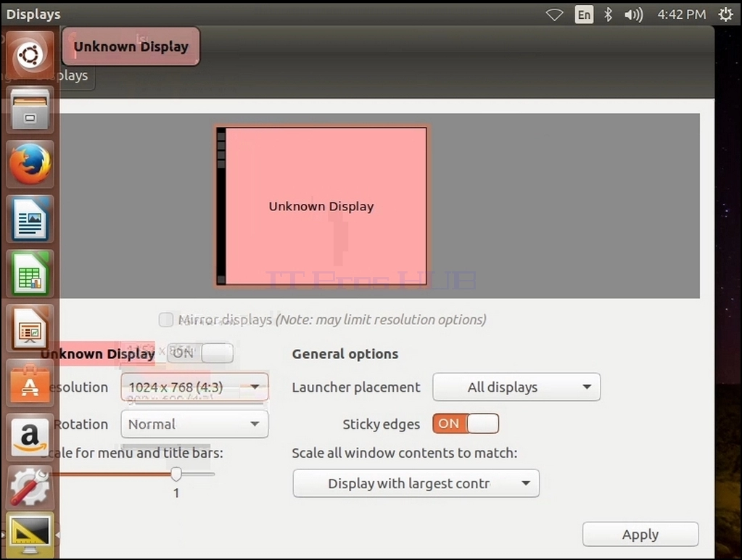Open the En keyboard layout menu

tap(584, 15)
